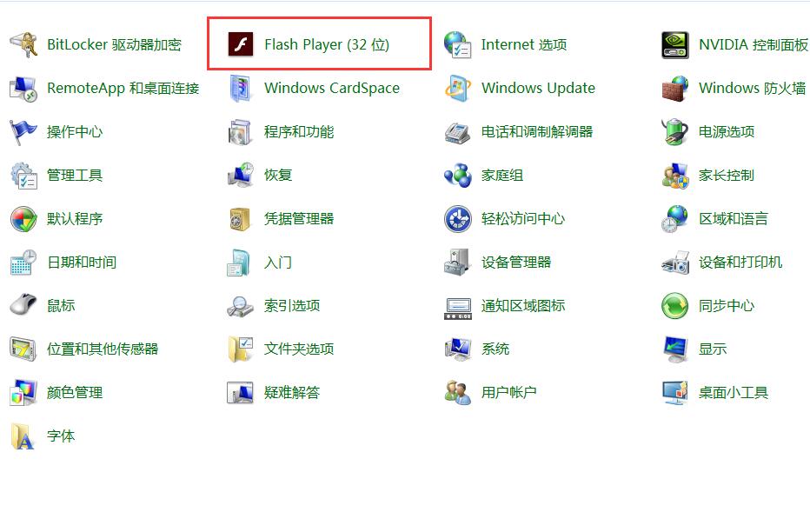This screenshot has height=532, width=810.
Task: Open the 用户帐户 people icon
Action: (458, 393)
